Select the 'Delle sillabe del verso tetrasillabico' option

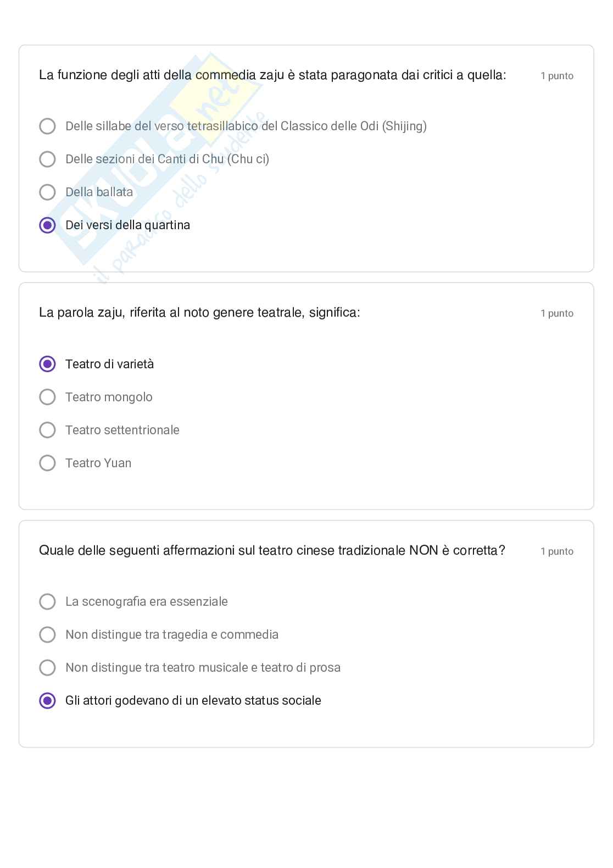48,126
